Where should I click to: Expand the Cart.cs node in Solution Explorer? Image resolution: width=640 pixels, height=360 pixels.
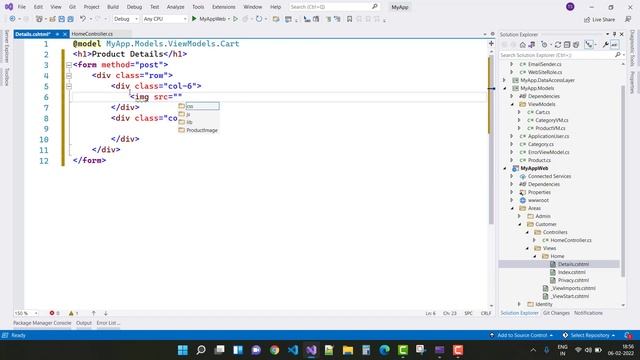point(519,112)
